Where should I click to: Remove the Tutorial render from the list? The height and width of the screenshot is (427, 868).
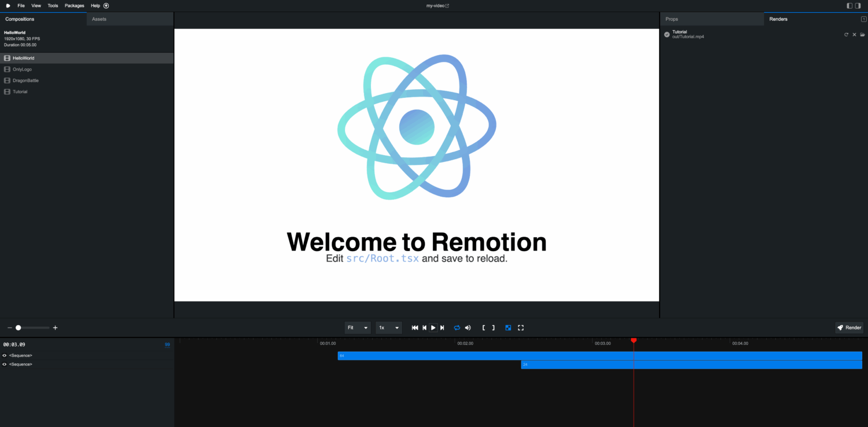[854, 35]
